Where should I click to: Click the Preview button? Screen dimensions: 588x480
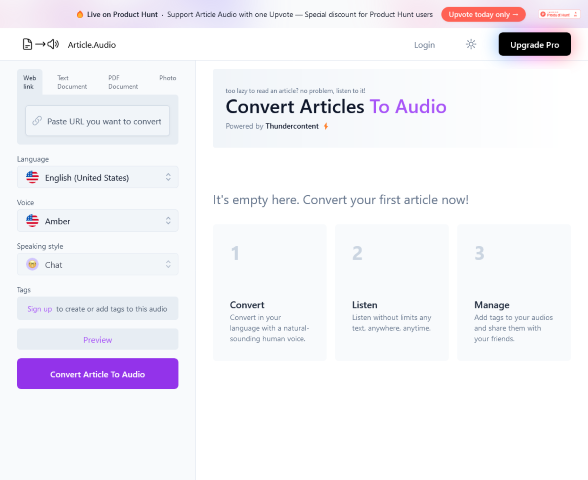[98, 339]
